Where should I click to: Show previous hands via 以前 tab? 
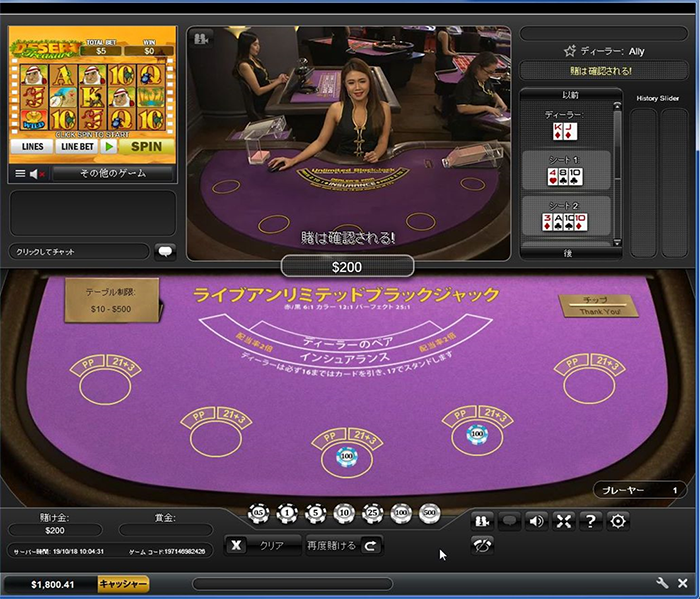[571, 96]
